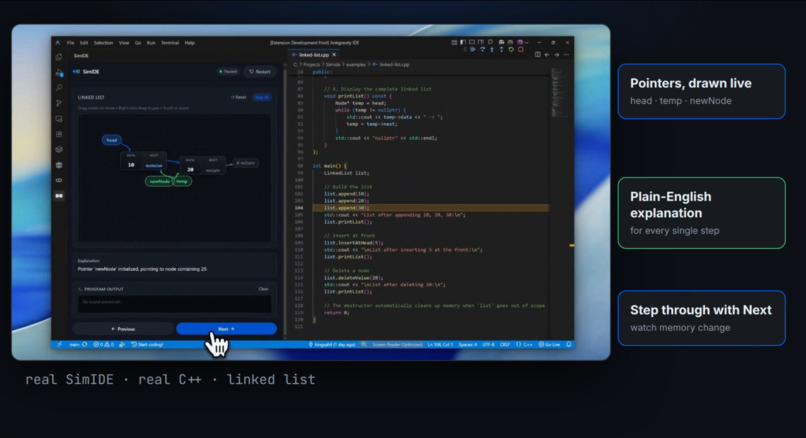Click the editor Go Forward arrow
The width and height of the screenshot is (806, 438).
[x=557, y=54]
